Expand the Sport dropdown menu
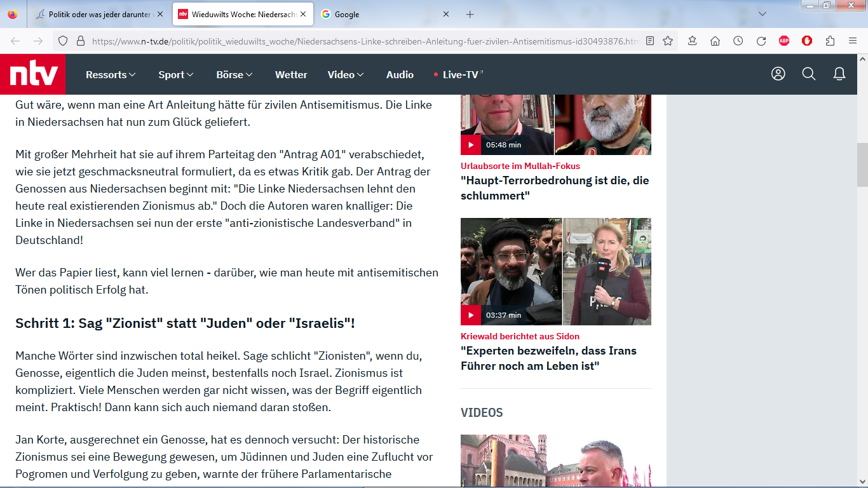Viewport: 868px width, 488px height. [175, 74]
